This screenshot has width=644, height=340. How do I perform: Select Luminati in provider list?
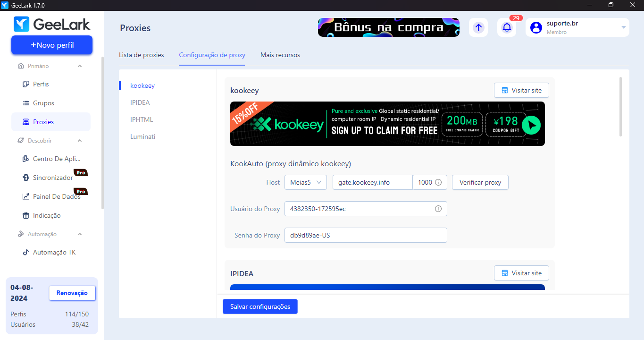[143, 136]
